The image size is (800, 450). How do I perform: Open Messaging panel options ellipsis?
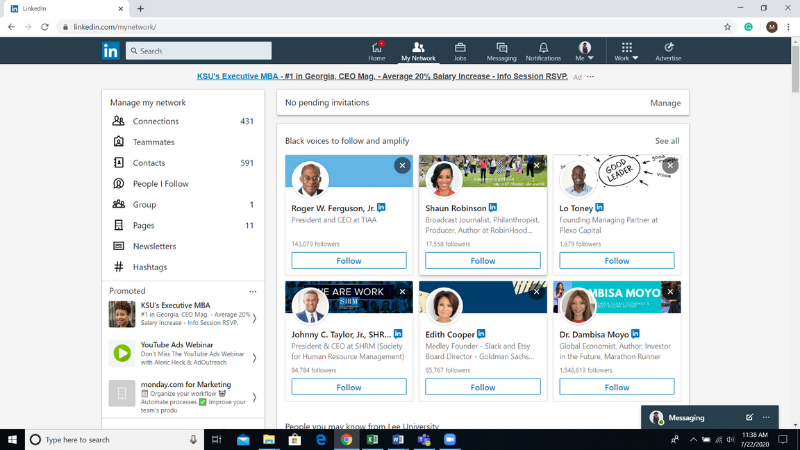(x=766, y=417)
